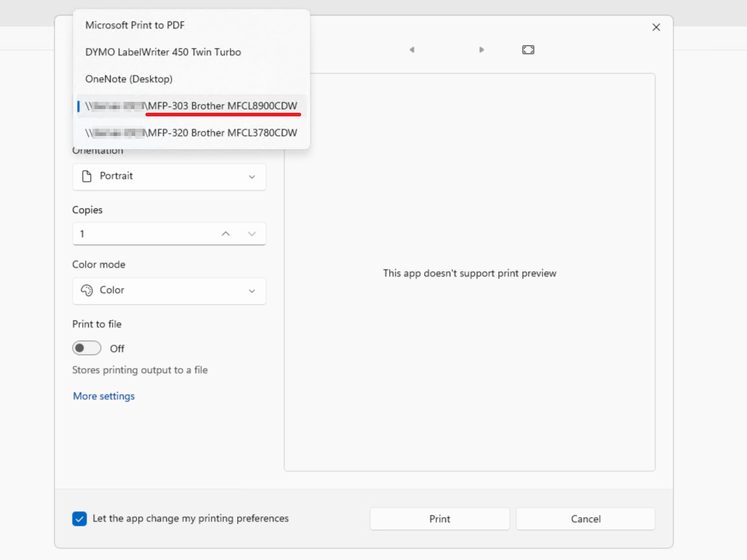Click the fit-to-page preview icon
This screenshot has height=560, width=747.
pos(528,49)
